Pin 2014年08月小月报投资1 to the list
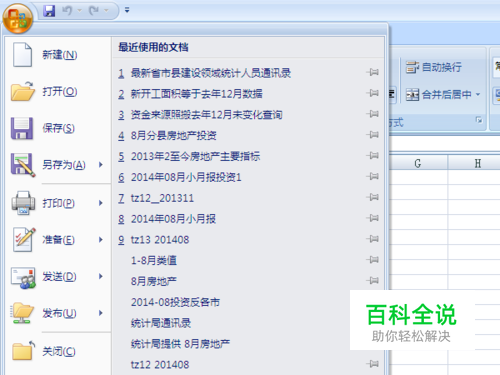Viewport: 500px width, 375px height. pos(373,176)
